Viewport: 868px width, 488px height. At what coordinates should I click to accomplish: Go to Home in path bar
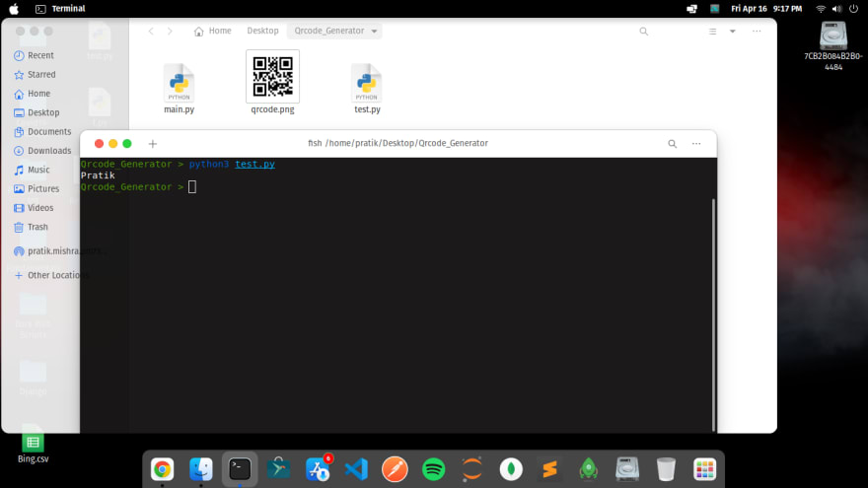213,31
